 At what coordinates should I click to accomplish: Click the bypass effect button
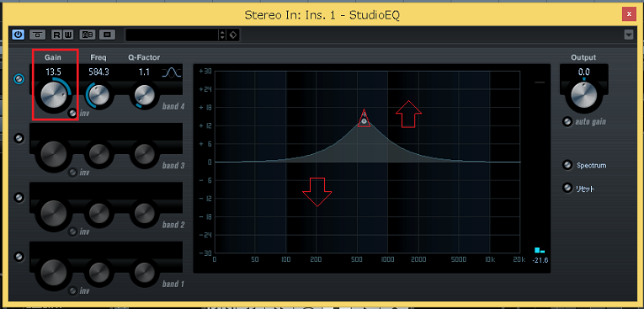click(37, 35)
